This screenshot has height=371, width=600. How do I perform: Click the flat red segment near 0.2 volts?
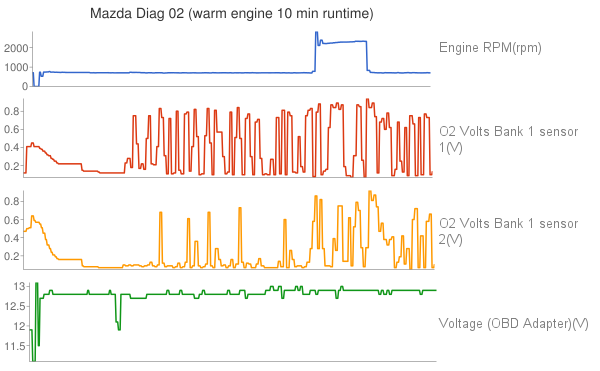[x=70, y=164]
